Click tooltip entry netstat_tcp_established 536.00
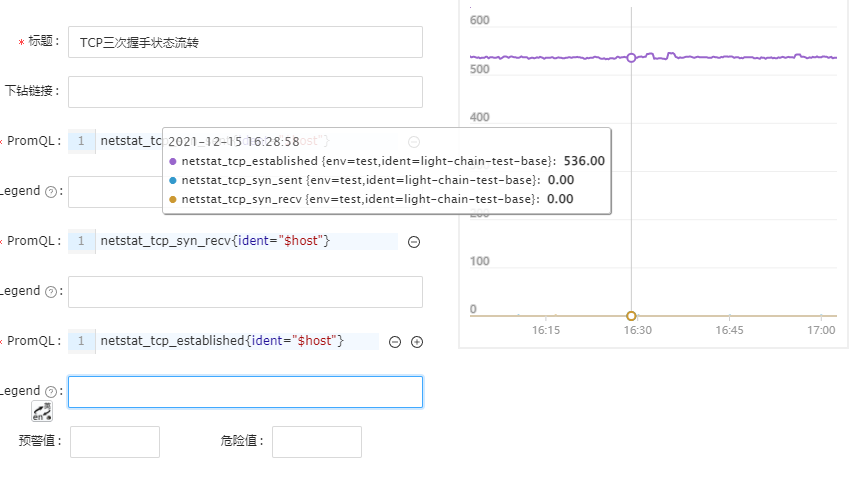 pyautogui.click(x=387, y=161)
